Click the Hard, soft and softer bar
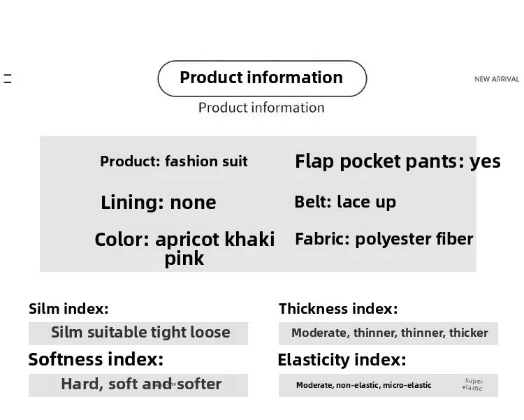The height and width of the screenshot is (420, 524). (x=138, y=385)
